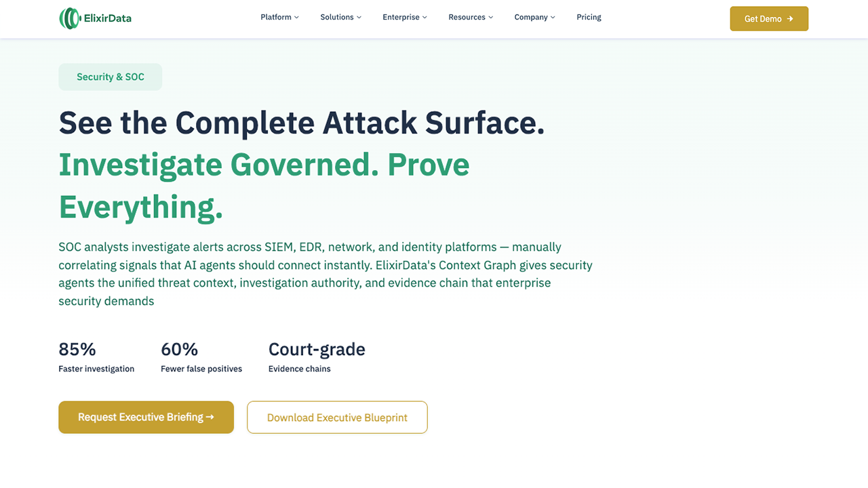This screenshot has width=868, height=488.
Task: Click the Faster investigation label
Action: coord(96,369)
